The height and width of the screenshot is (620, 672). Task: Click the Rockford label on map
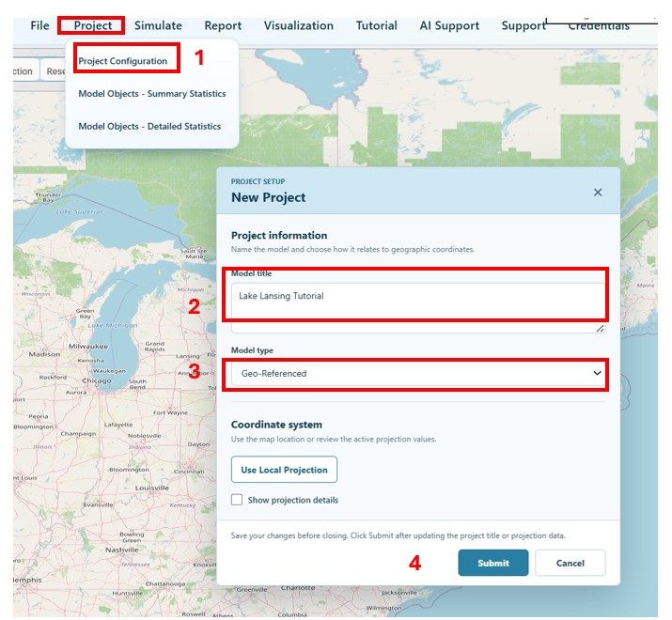pyautogui.click(x=53, y=377)
